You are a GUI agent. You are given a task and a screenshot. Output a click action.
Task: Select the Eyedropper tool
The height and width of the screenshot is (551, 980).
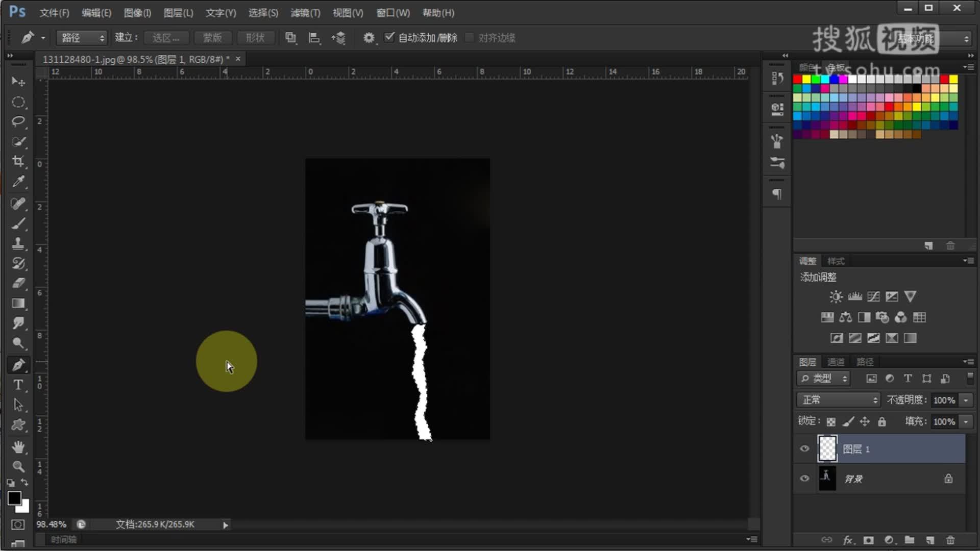pyautogui.click(x=18, y=182)
